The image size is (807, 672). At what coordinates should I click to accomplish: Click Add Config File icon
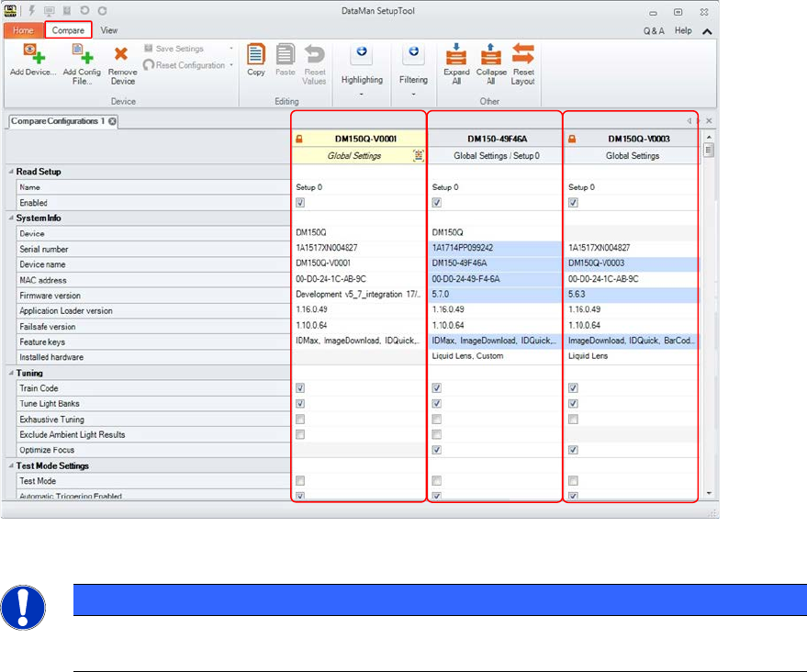[83, 53]
